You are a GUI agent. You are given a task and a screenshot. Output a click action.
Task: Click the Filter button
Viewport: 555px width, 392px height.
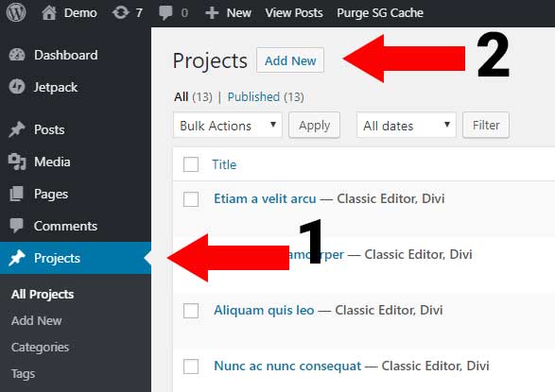(486, 125)
